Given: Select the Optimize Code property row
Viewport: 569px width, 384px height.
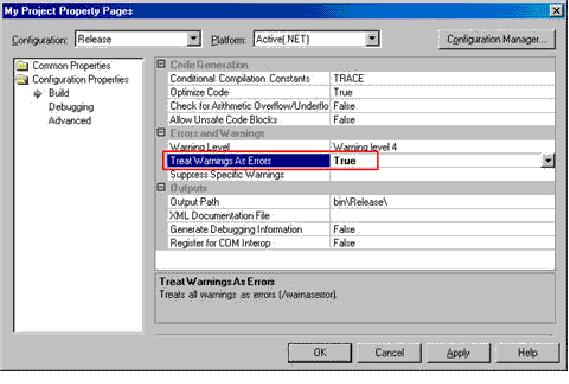Looking at the screenshot, I should click(x=249, y=92).
